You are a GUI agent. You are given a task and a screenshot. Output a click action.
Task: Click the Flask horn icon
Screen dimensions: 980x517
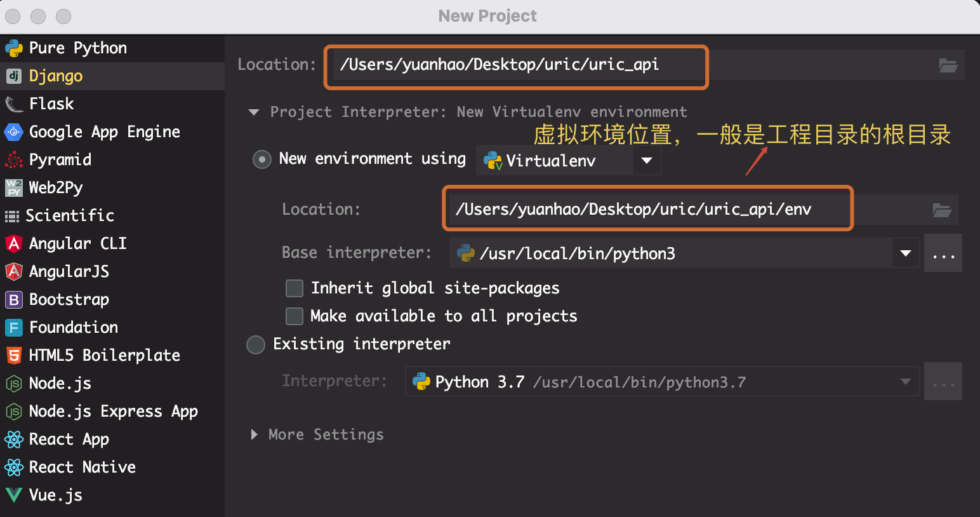[14, 104]
